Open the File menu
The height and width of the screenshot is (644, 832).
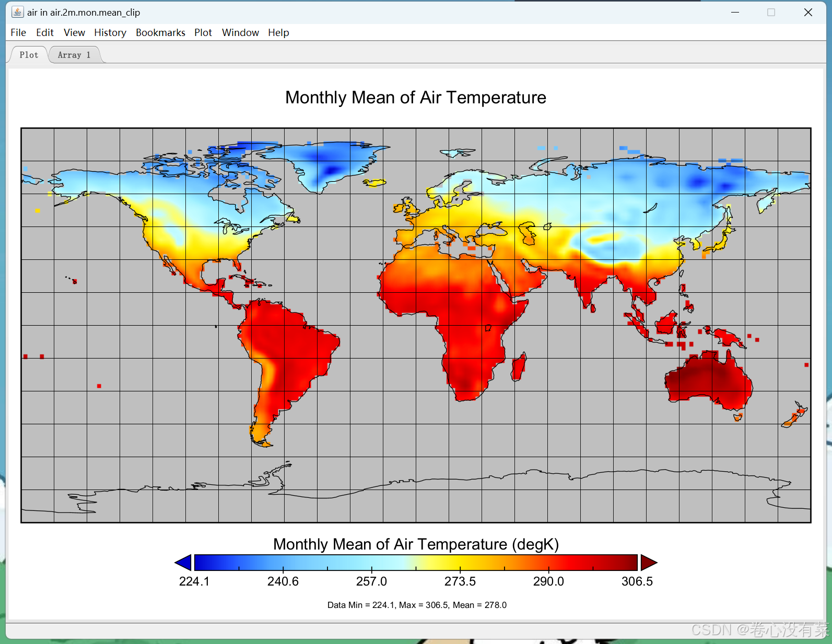click(18, 32)
